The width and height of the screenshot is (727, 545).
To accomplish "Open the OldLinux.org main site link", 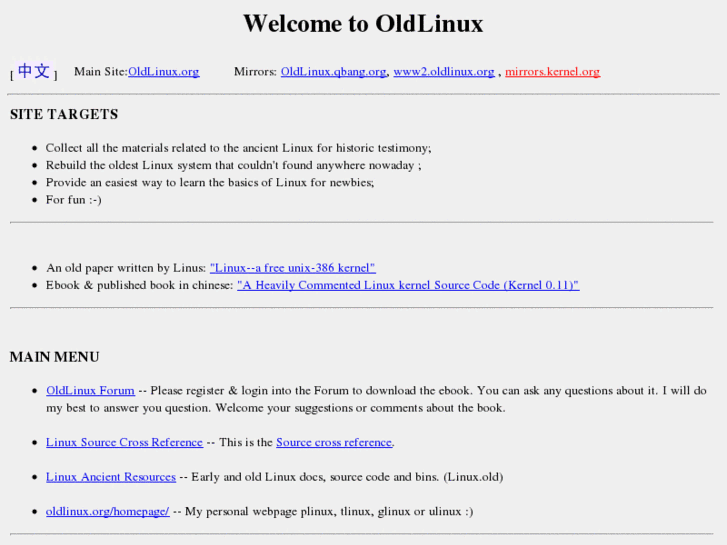I will coord(164,72).
